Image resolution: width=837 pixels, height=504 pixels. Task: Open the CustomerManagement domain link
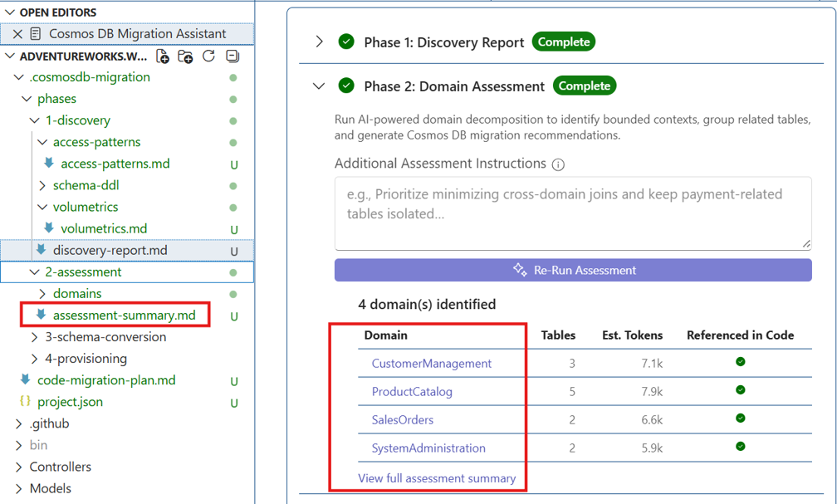point(431,364)
